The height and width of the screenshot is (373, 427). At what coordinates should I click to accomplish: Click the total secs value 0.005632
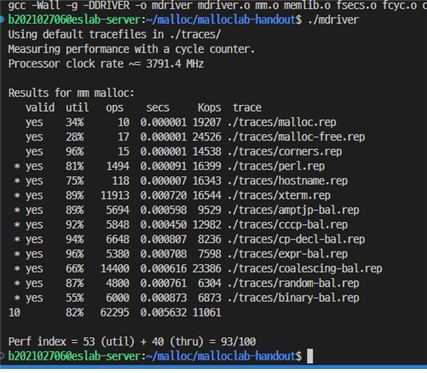pos(163,313)
